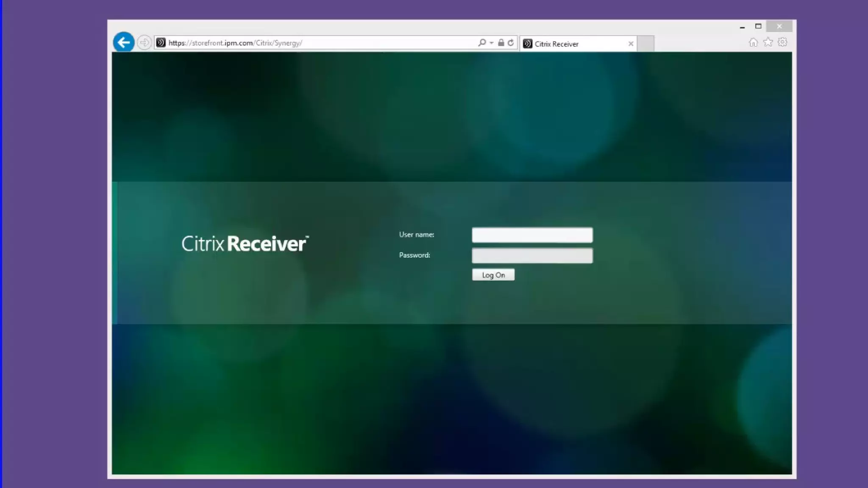Click the Citrix favicon in address bar
The height and width of the screenshot is (488, 868).
tap(161, 42)
